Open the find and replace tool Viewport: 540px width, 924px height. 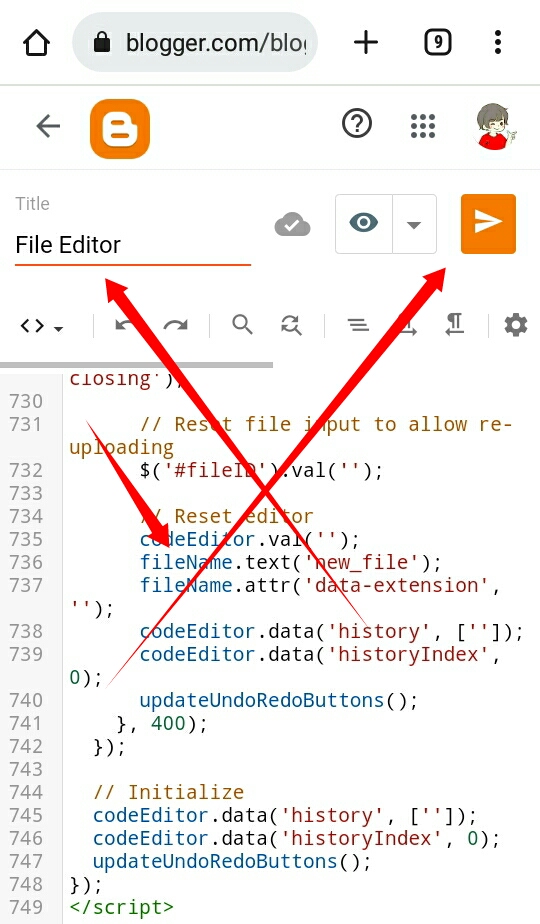[x=291, y=325]
